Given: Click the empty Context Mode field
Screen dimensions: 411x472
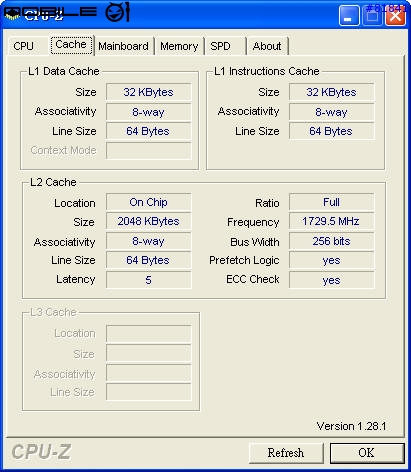Looking at the screenshot, I should 148,150.
